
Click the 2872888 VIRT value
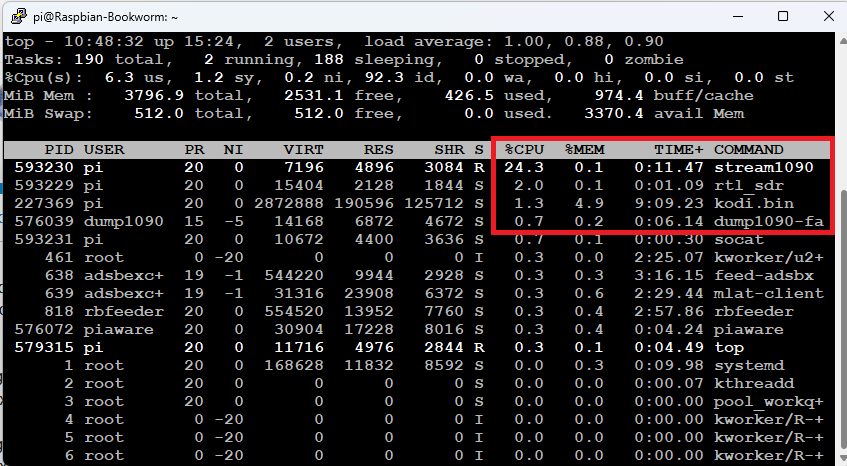tap(289, 204)
